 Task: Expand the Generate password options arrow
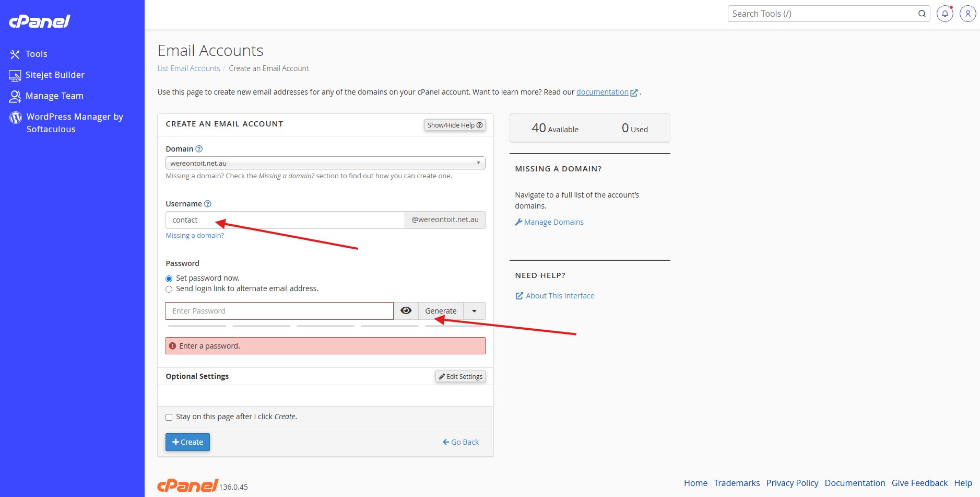tap(474, 311)
